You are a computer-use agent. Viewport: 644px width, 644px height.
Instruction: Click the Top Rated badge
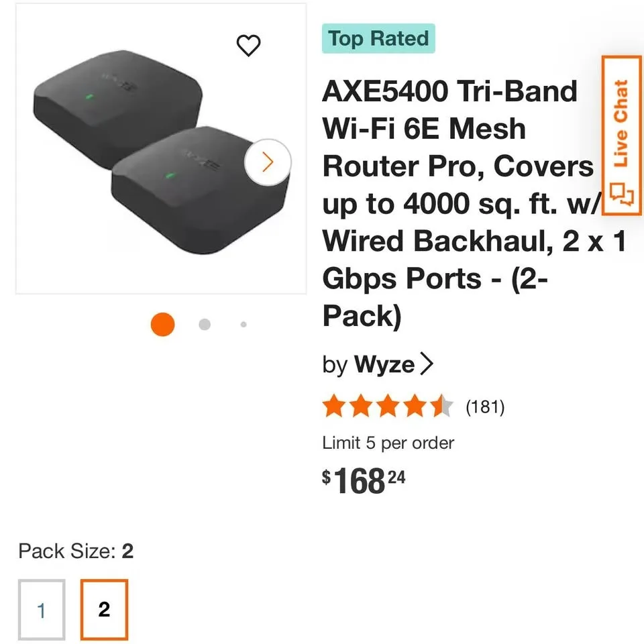click(x=378, y=38)
